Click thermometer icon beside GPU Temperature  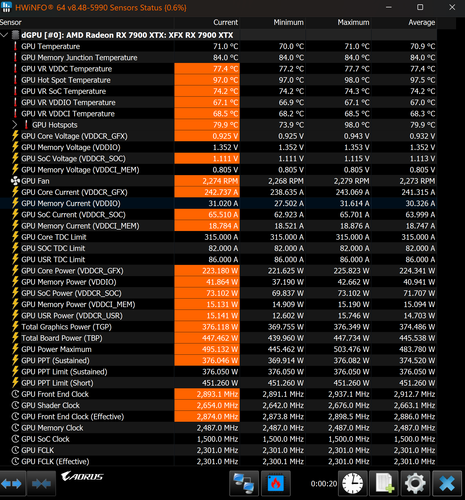[15, 46]
